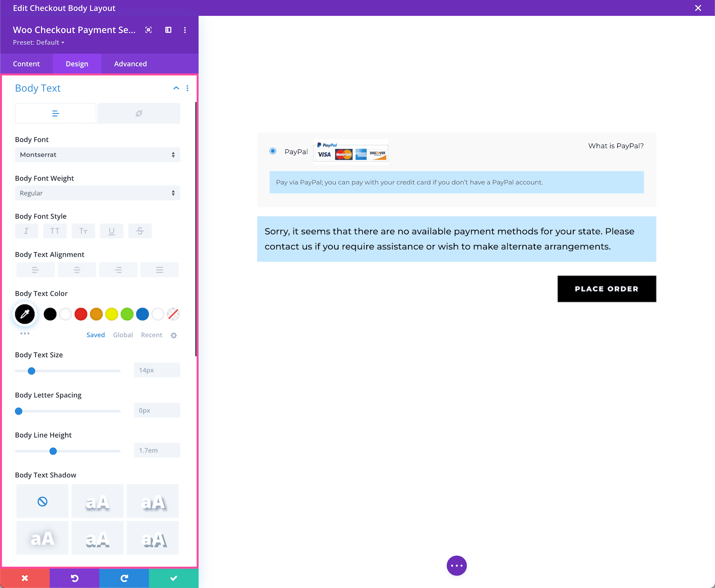Switch to the Advanced tab
The width and height of the screenshot is (715, 588).
pyautogui.click(x=130, y=64)
